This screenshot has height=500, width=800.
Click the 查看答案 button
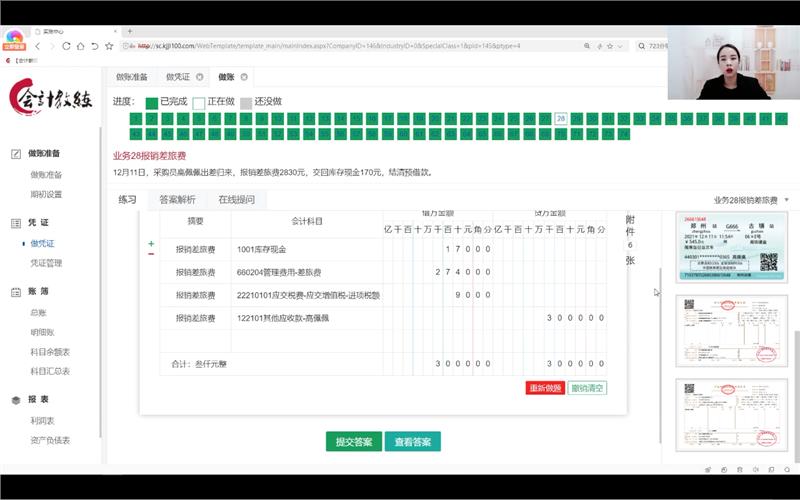click(x=411, y=441)
